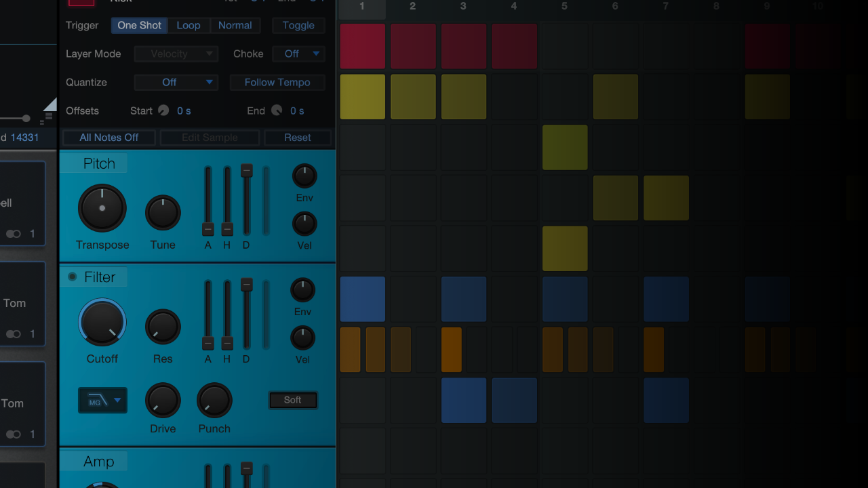Click the Filter envelope H slider handle
Viewport: 868px width, 488px height.
pos(227,343)
